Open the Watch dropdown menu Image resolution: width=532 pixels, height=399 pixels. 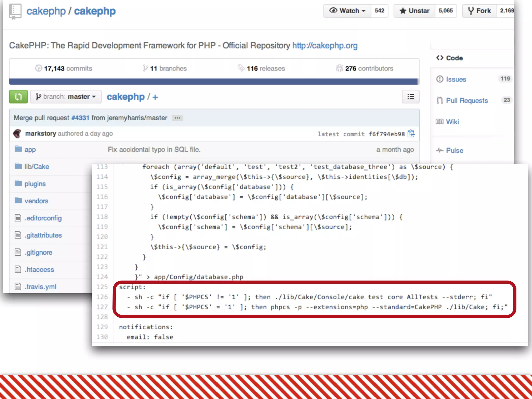[347, 11]
